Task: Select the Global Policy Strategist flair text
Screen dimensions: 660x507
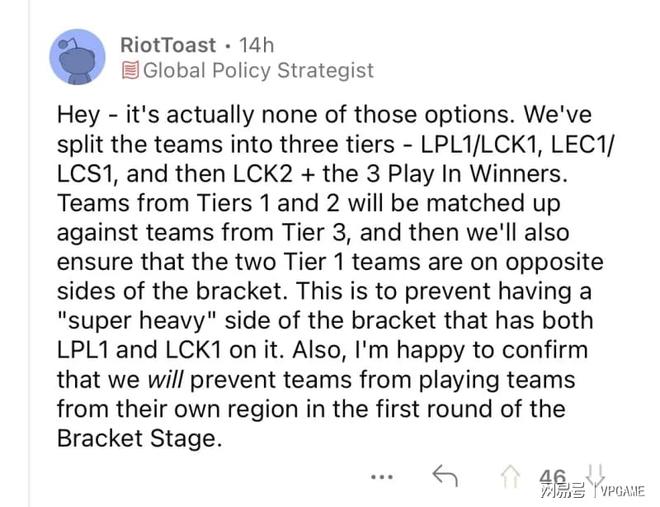Action: click(x=258, y=70)
